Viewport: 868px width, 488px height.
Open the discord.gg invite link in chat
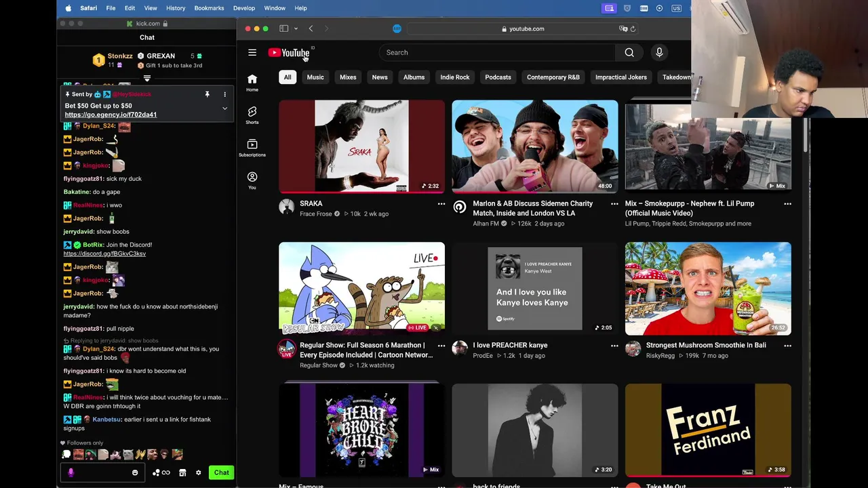click(x=104, y=253)
